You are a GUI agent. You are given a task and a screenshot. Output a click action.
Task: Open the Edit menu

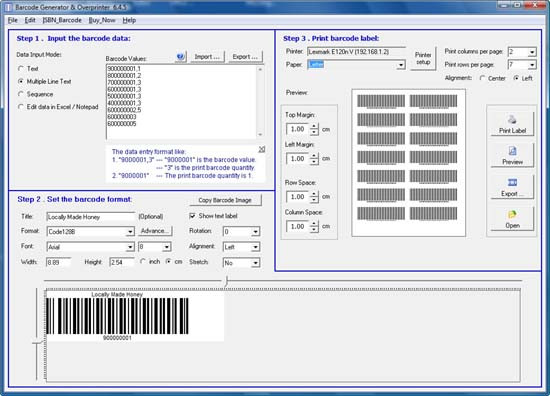tap(30, 20)
